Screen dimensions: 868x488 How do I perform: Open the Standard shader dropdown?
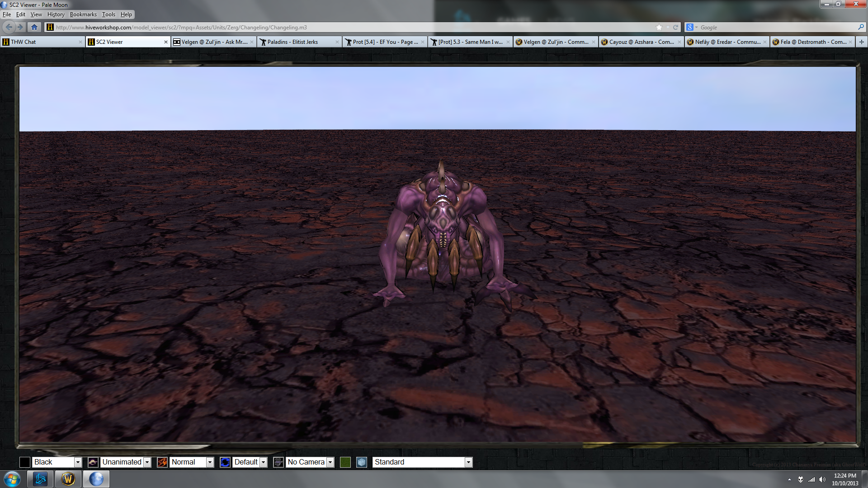(422, 462)
